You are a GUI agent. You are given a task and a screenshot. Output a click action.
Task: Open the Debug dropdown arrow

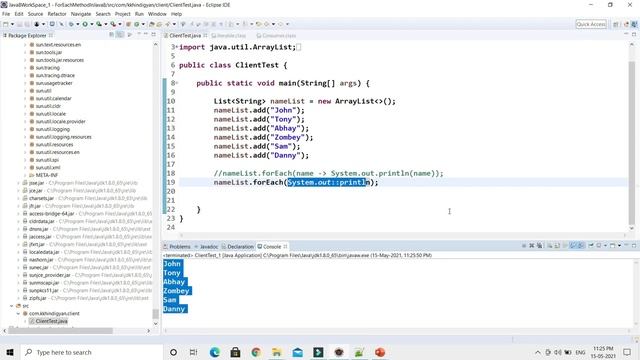click(x=78, y=24)
